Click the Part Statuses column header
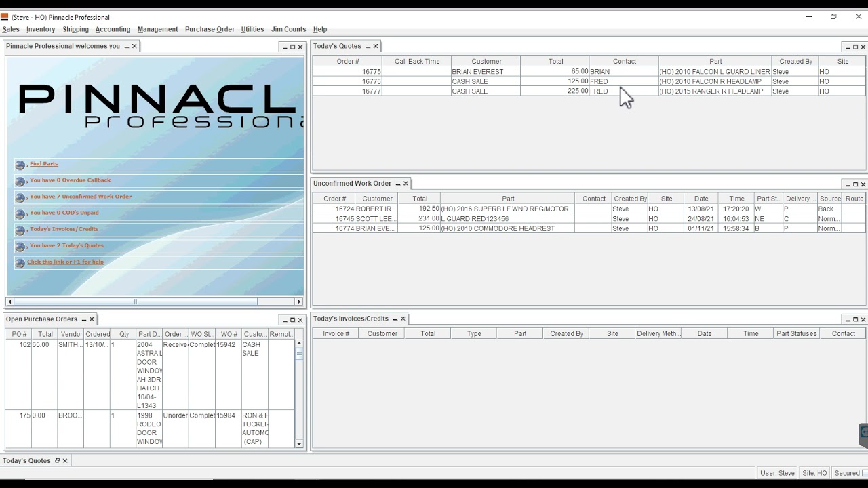This screenshot has height=488, width=868. pos(797,334)
